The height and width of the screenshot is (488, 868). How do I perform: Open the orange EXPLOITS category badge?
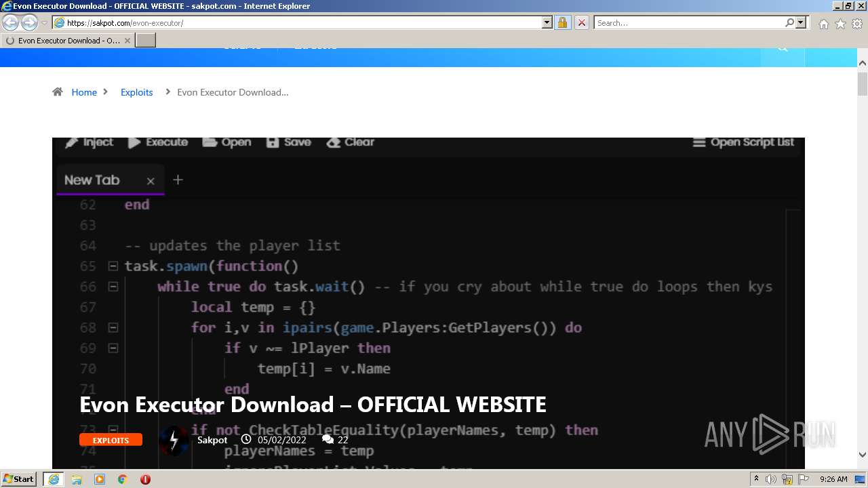[x=111, y=440]
